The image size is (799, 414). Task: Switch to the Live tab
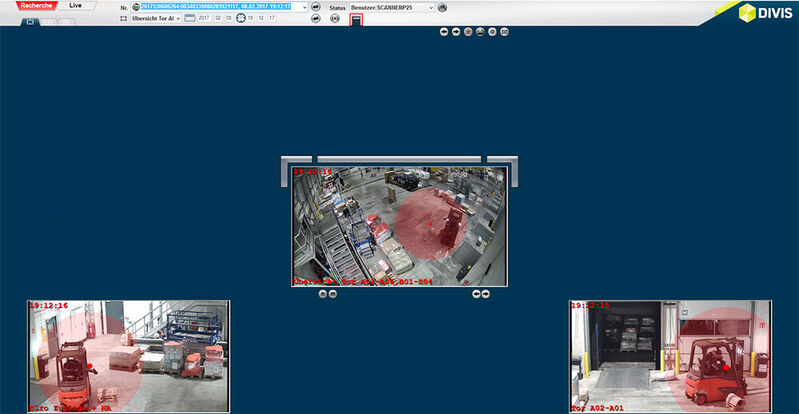[x=75, y=6]
